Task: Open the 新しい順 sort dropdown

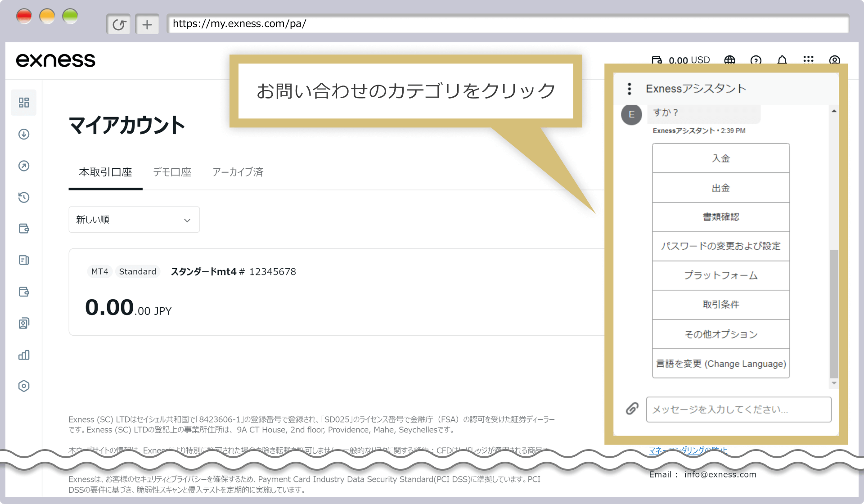Action: pyautogui.click(x=134, y=220)
